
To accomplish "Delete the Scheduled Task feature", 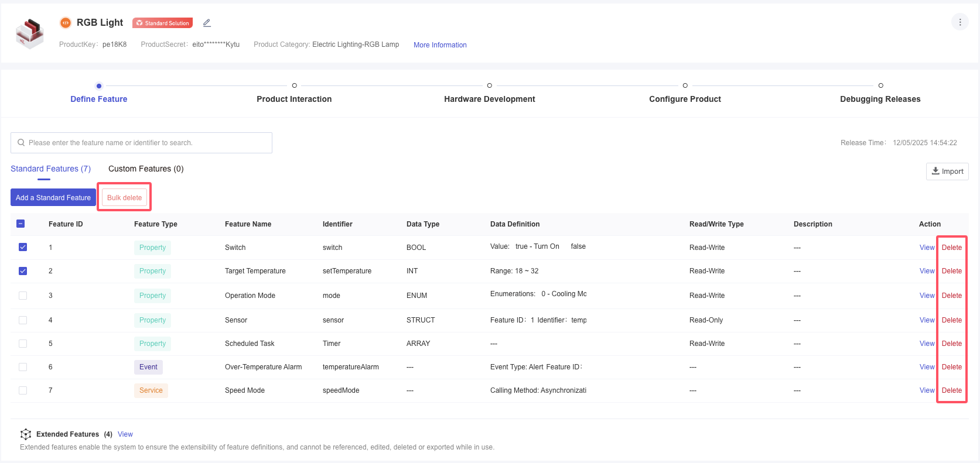I will pos(952,344).
